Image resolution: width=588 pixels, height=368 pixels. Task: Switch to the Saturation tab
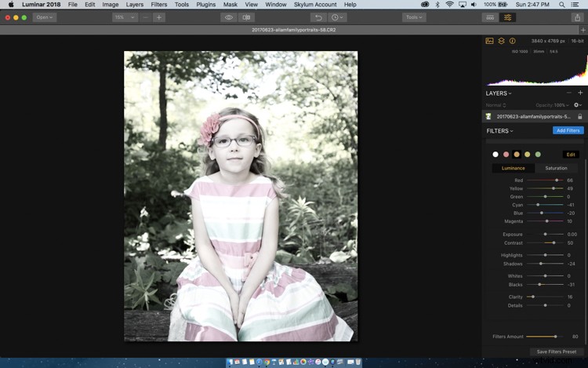click(556, 168)
